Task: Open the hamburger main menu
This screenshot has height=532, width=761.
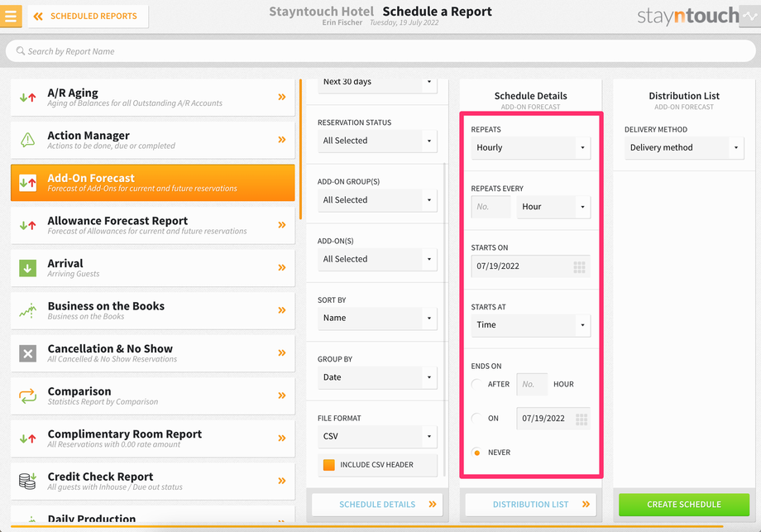Action: tap(11, 16)
